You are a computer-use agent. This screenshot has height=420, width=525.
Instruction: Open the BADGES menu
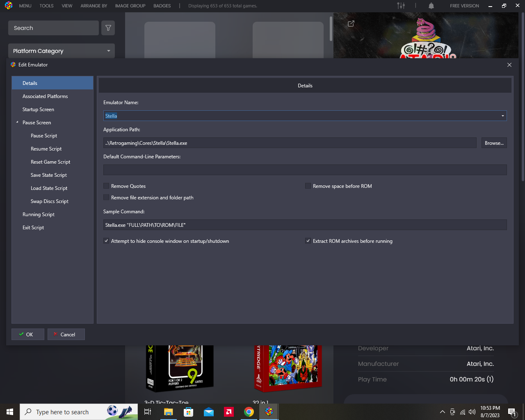(162, 6)
